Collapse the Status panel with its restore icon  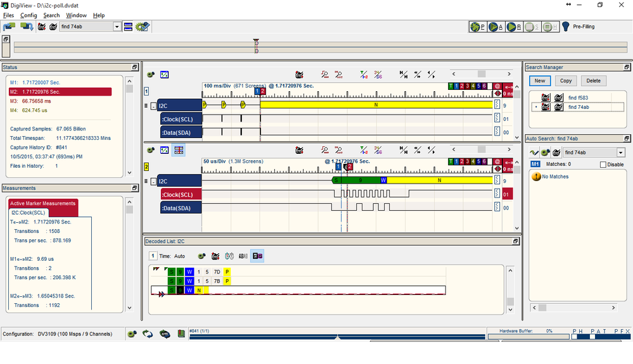coord(135,67)
